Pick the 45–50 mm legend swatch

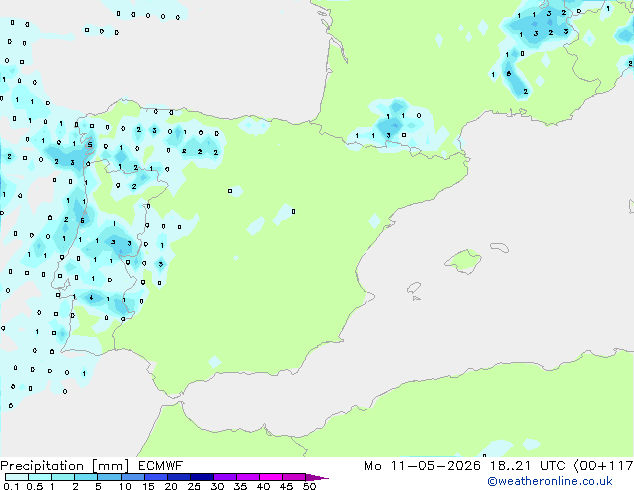(x=294, y=477)
